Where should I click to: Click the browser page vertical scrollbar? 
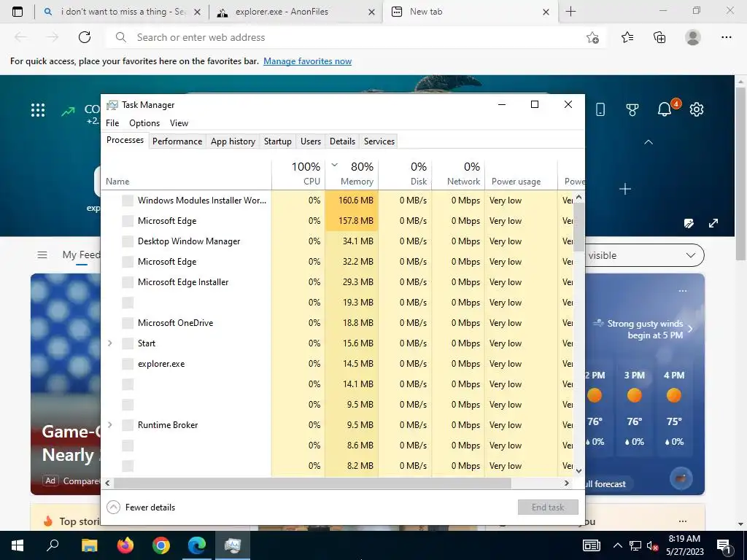click(740, 173)
